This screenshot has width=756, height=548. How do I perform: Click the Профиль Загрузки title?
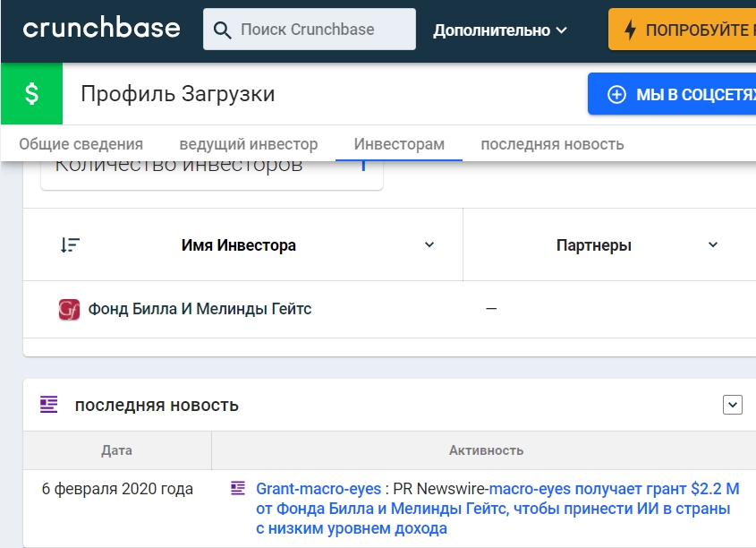tap(178, 94)
